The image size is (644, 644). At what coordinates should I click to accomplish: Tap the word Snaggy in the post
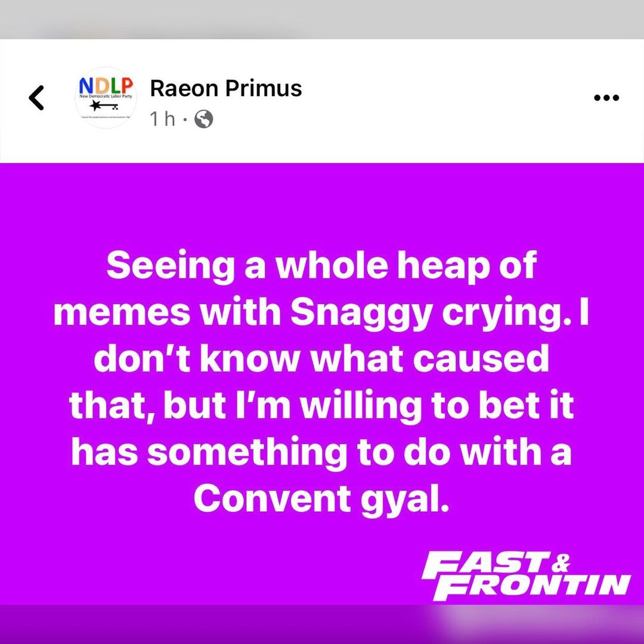pos(361,312)
